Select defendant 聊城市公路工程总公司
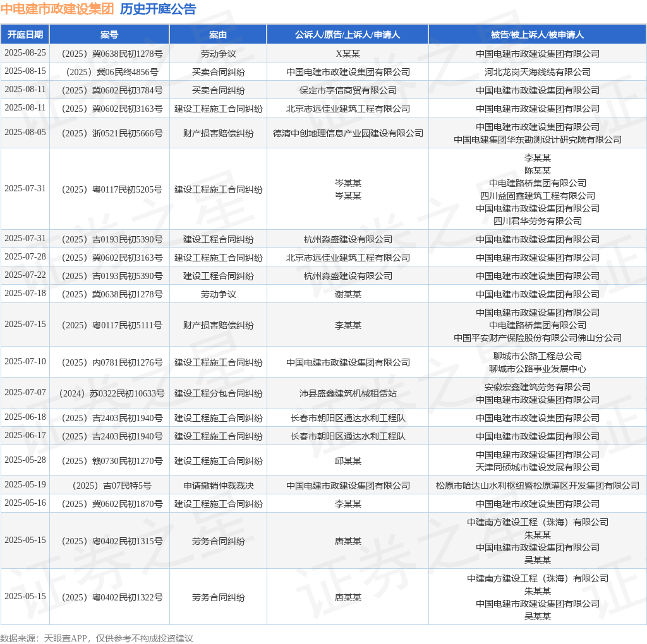The width and height of the screenshot is (647, 644). click(538, 356)
